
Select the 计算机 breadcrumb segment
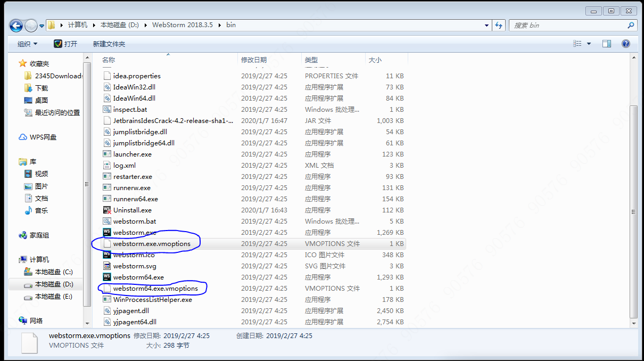tap(78, 25)
